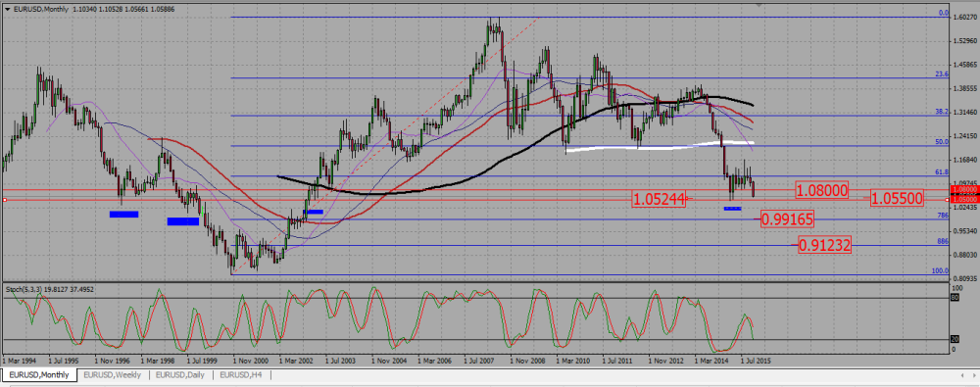The image size is (980, 387).
Task: Click the chart tabs scroll-left arrow
Action: 962,374
